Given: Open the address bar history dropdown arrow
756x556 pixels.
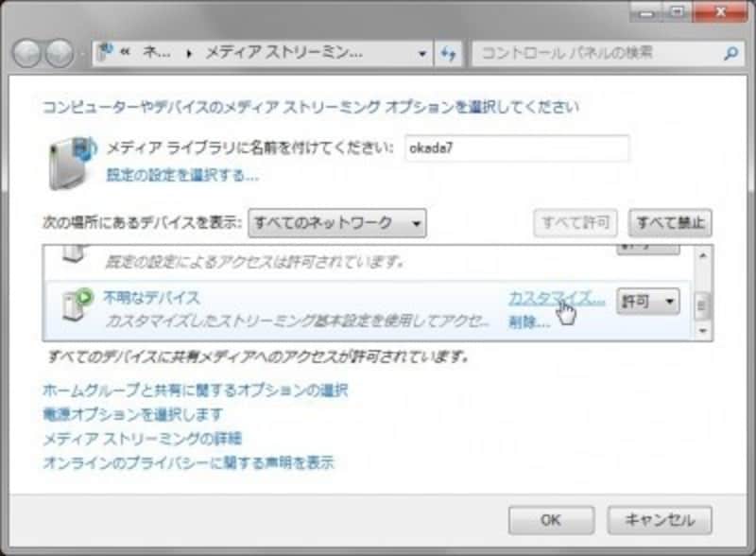Looking at the screenshot, I should pyautogui.click(x=421, y=53).
